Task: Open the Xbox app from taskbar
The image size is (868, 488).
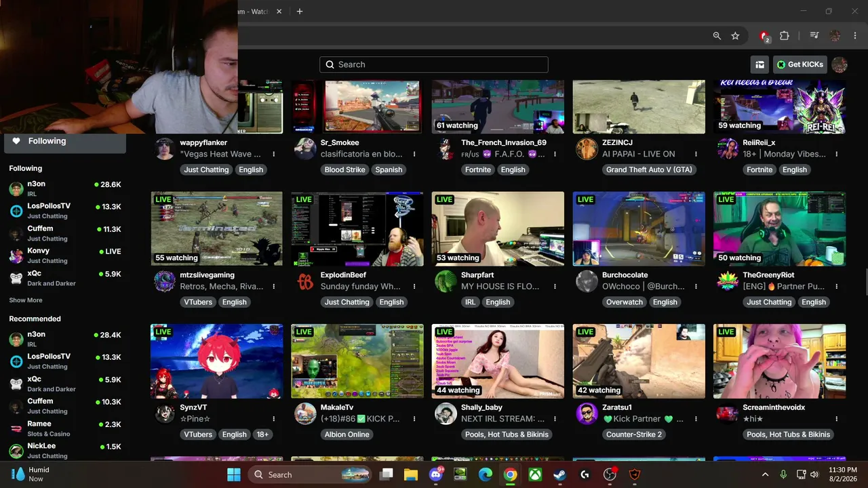Action: pyautogui.click(x=535, y=474)
